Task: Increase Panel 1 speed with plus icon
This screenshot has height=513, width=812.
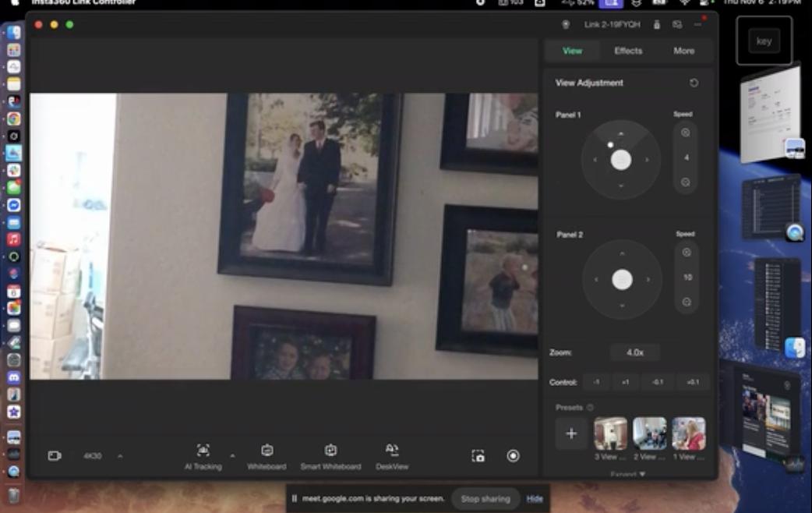Action: coord(686,133)
